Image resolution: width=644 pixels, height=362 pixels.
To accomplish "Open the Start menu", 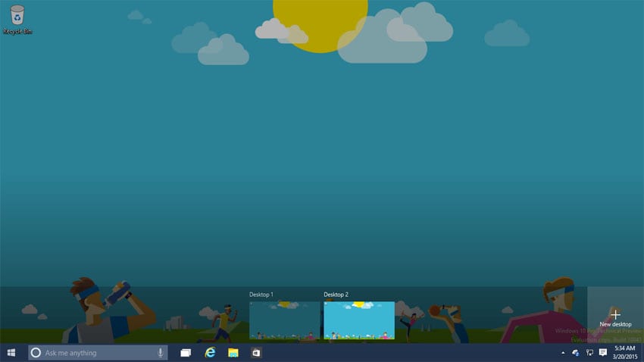I will point(11,353).
